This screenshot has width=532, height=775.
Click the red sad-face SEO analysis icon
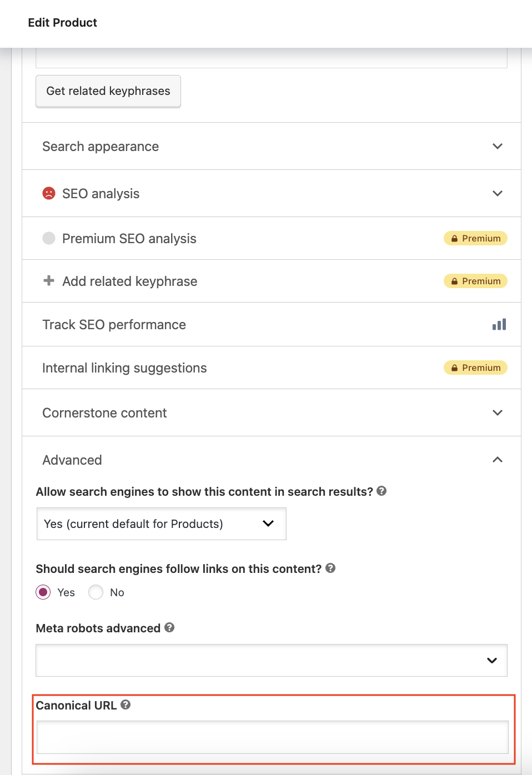(49, 193)
